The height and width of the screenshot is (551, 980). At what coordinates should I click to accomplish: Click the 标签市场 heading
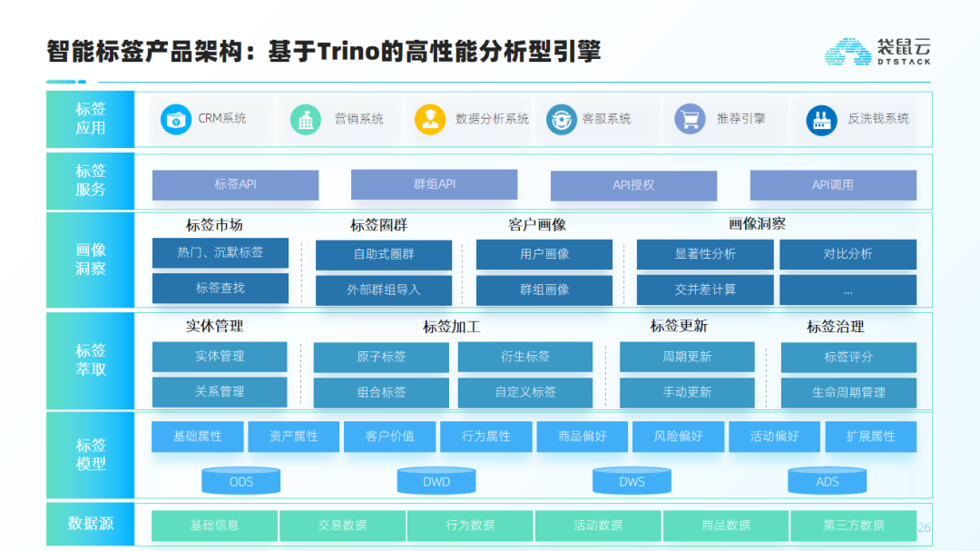214,225
